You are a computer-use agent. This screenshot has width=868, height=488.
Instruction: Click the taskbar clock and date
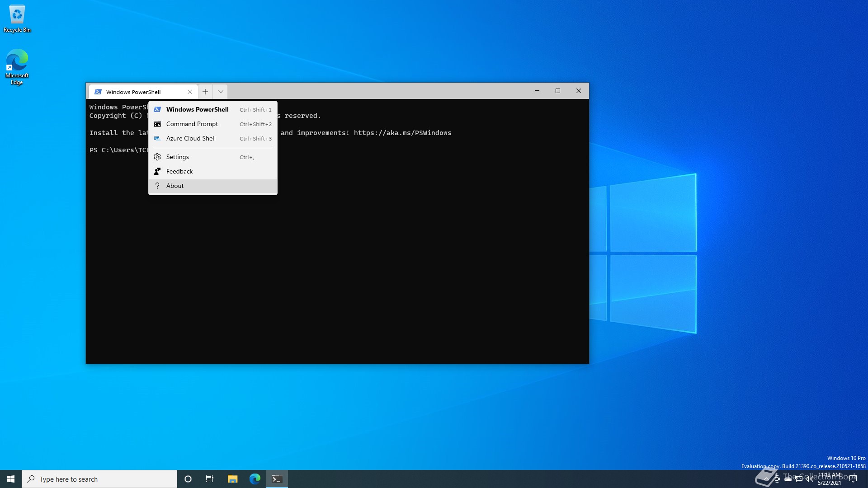[830, 479]
